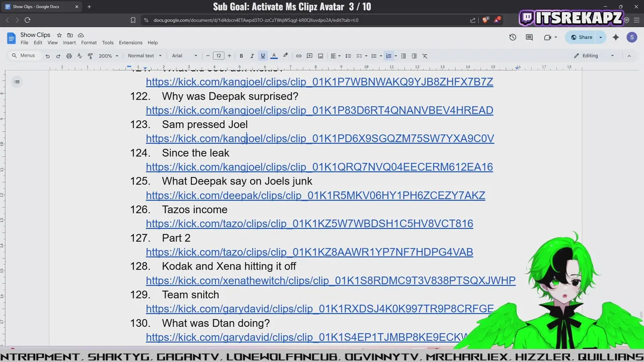Open the Normal text style dropdown
Viewport: 644px width, 362px height.
point(145,56)
